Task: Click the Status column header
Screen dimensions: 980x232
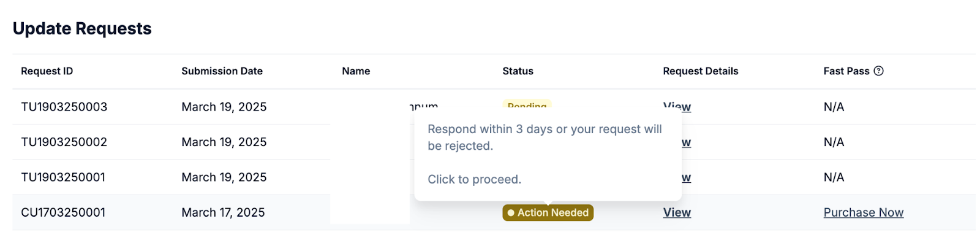Action: (518, 71)
